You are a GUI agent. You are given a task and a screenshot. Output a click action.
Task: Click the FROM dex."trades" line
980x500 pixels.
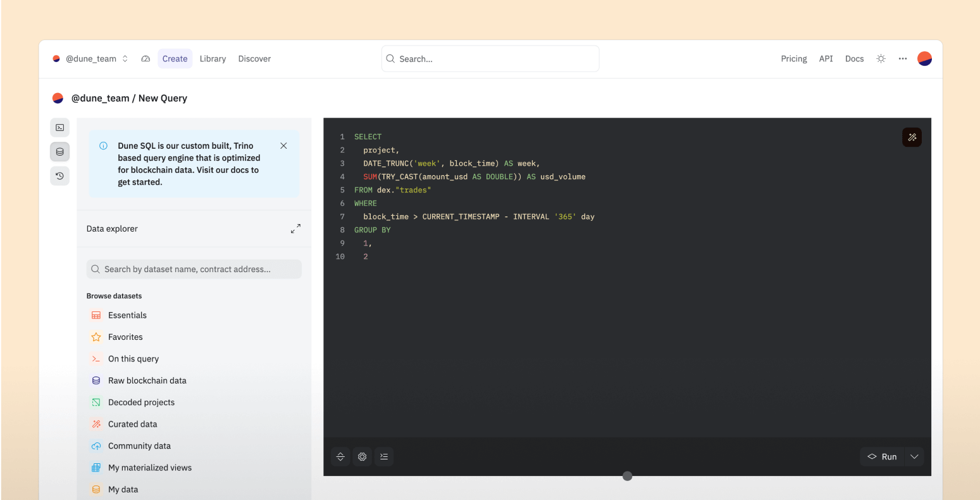(392, 190)
